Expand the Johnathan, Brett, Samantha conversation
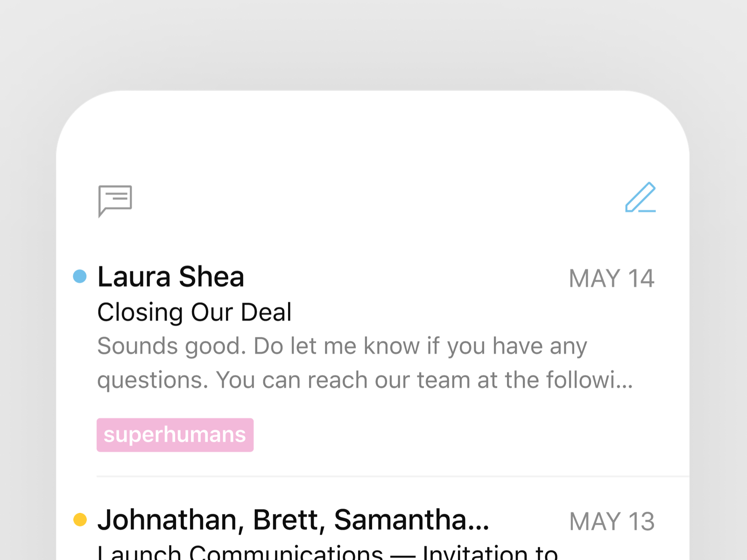The width and height of the screenshot is (747, 560). (x=293, y=520)
